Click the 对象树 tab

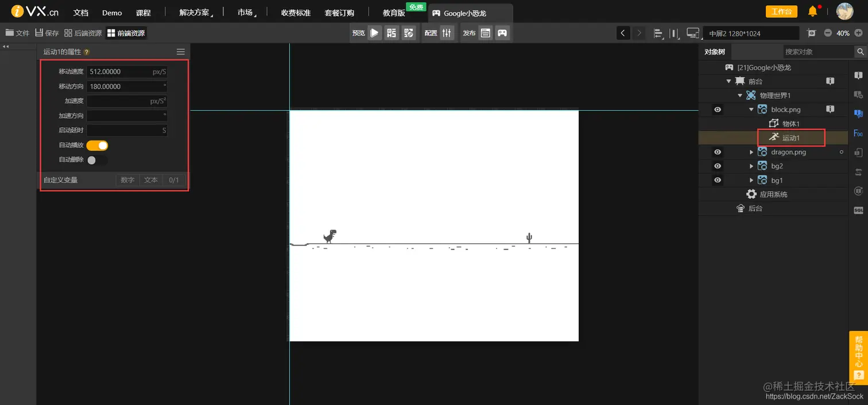[x=715, y=52]
